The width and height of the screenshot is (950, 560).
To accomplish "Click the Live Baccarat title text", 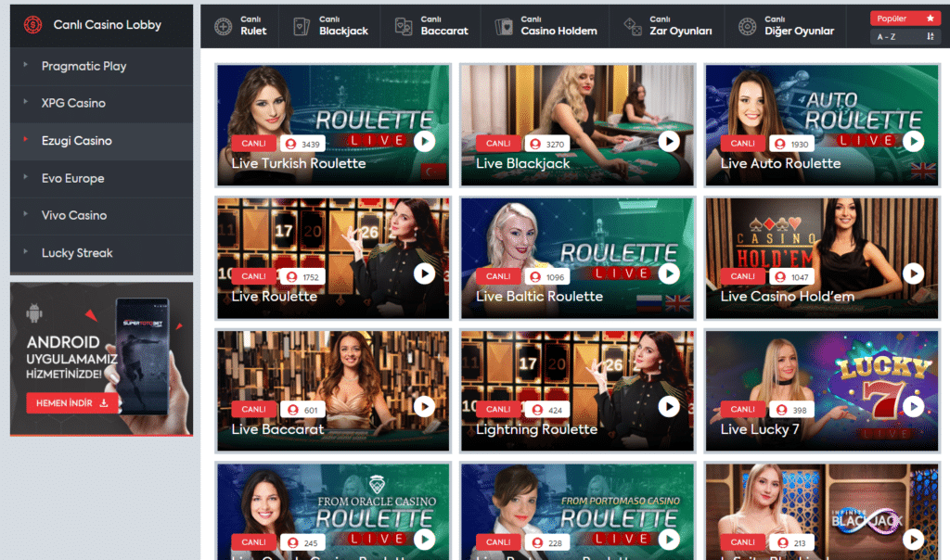I will [277, 429].
